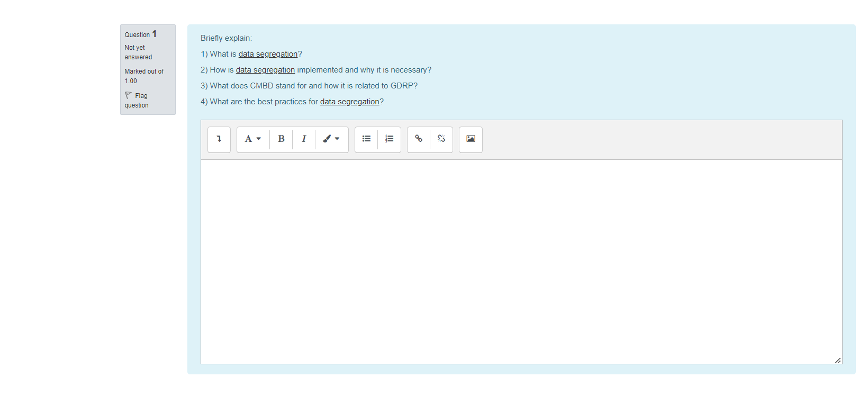868x404 pixels.
Task: Insert an unordered bullet list
Action: click(366, 139)
